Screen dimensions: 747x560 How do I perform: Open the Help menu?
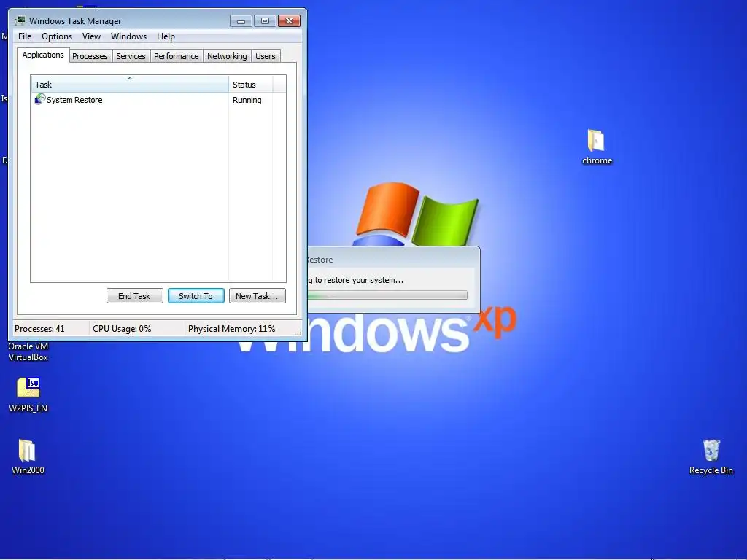[x=166, y=36]
